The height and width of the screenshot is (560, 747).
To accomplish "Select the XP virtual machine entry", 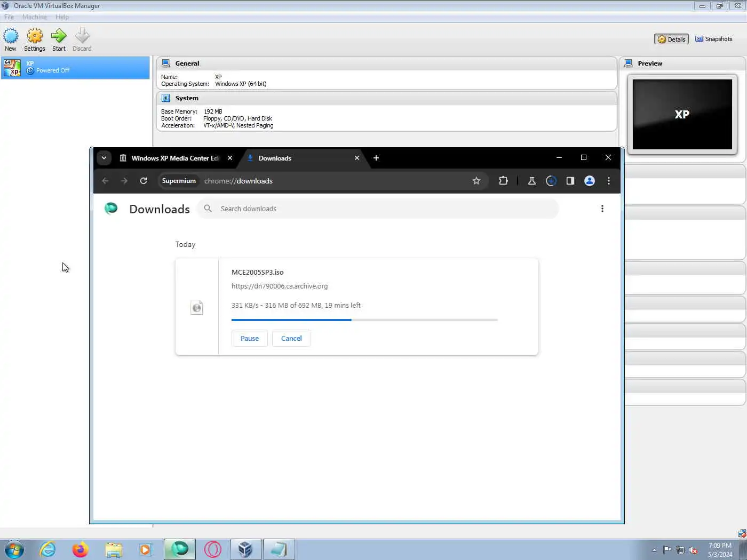I will coord(75,68).
